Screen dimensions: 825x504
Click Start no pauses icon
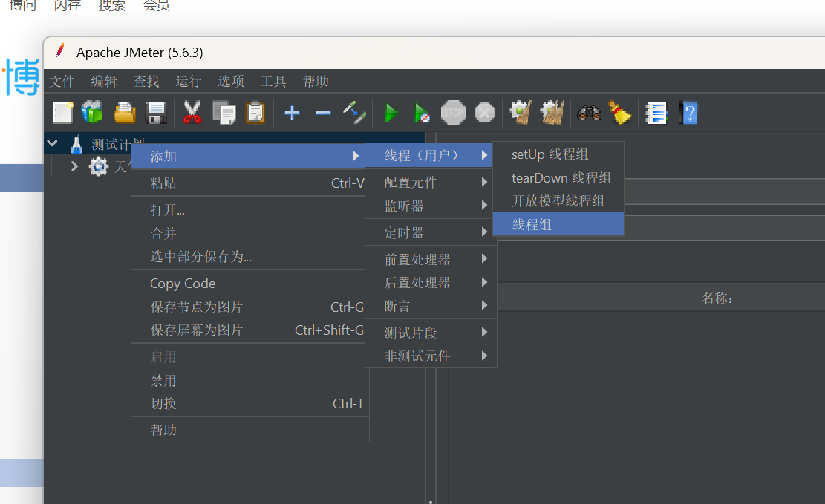point(422,113)
